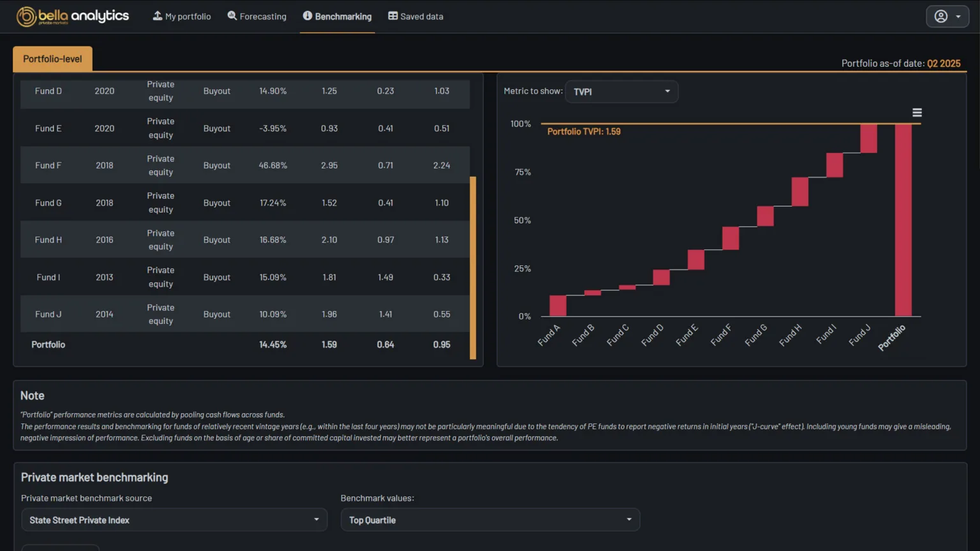The image size is (980, 551).
Task: Click the 'Fund E' x-axis label
Action: 687,335
